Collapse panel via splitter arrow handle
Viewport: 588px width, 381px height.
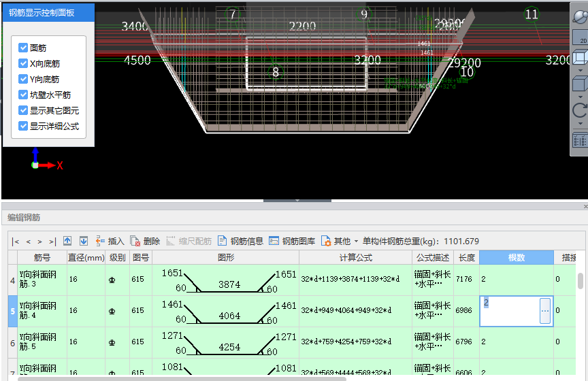(297, 201)
